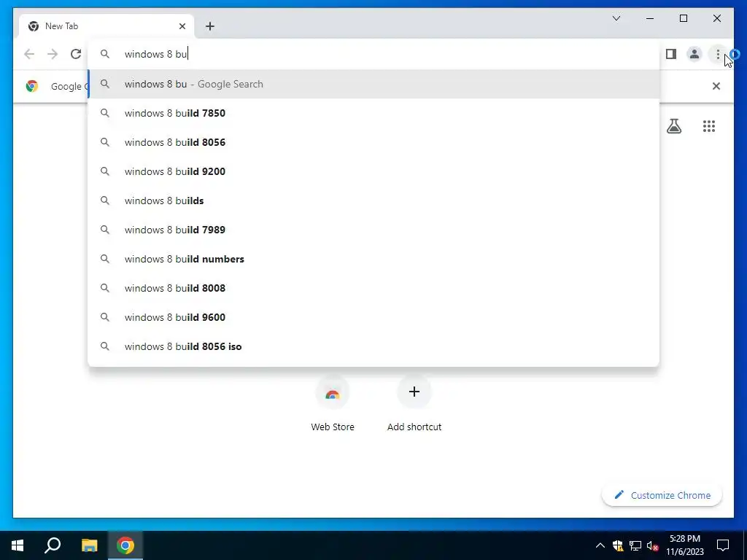Image resolution: width=747 pixels, height=560 pixels.
Task: Open the profile avatar menu
Action: [694, 54]
